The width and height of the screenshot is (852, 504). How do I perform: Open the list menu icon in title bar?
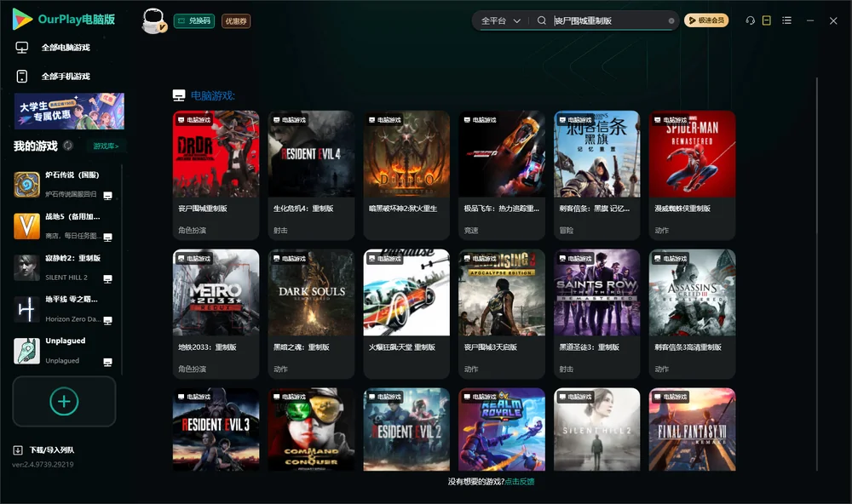[x=786, y=20]
